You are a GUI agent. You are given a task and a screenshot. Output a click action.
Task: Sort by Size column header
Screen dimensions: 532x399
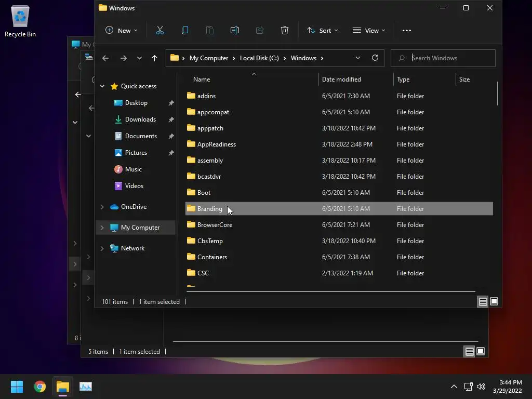click(464, 79)
